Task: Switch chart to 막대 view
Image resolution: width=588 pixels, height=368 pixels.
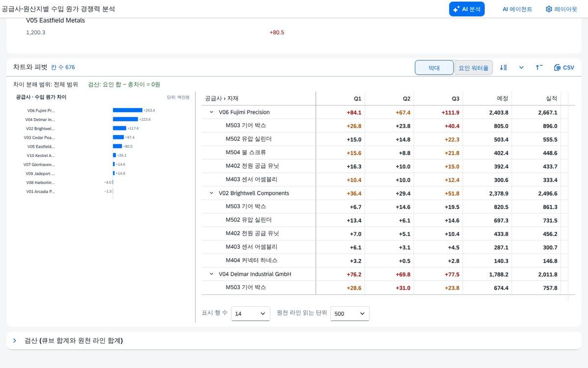Action: pos(434,68)
